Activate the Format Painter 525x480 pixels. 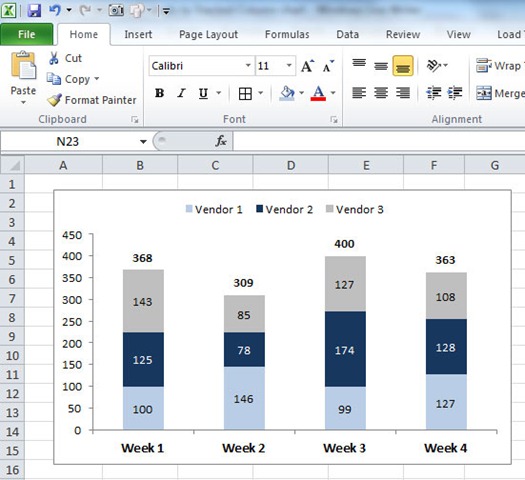[x=92, y=100]
